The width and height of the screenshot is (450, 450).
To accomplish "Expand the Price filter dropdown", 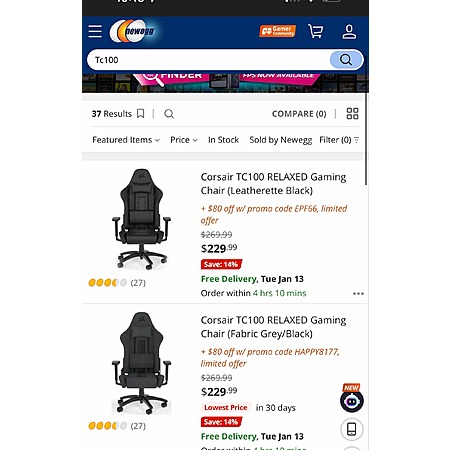I will tap(184, 140).
